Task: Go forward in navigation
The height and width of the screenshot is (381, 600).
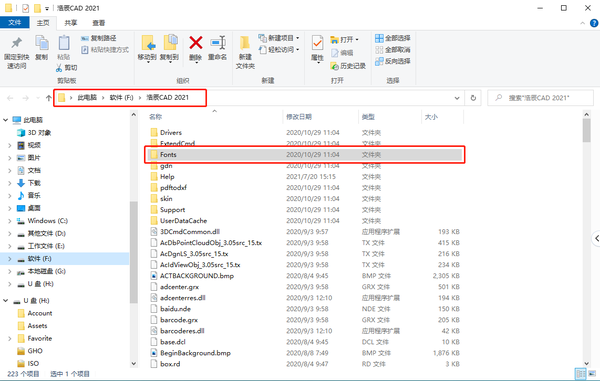Action: click(x=25, y=98)
